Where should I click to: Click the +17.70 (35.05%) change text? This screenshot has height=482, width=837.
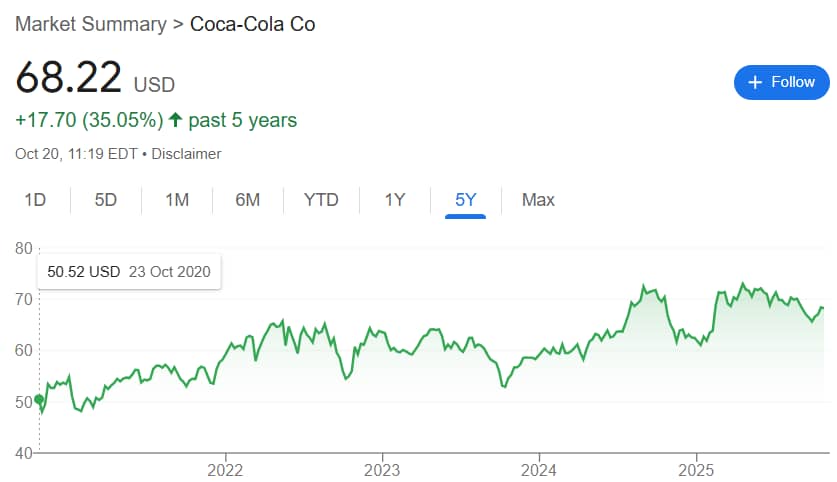pos(89,120)
